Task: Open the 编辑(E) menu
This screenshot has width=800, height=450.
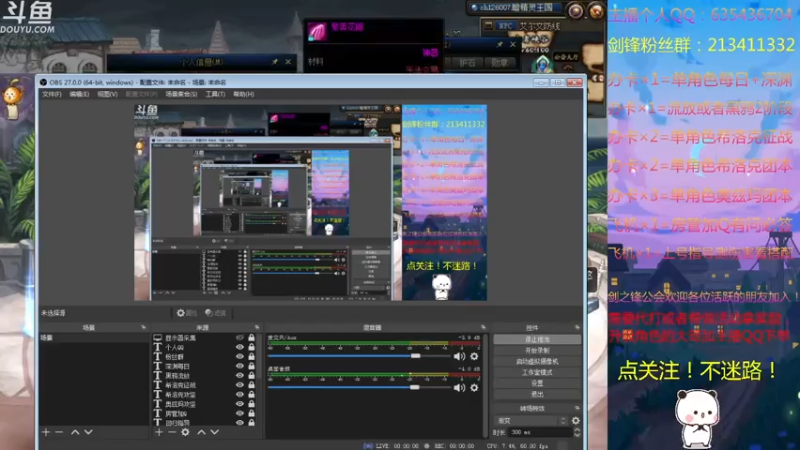Action: point(79,94)
